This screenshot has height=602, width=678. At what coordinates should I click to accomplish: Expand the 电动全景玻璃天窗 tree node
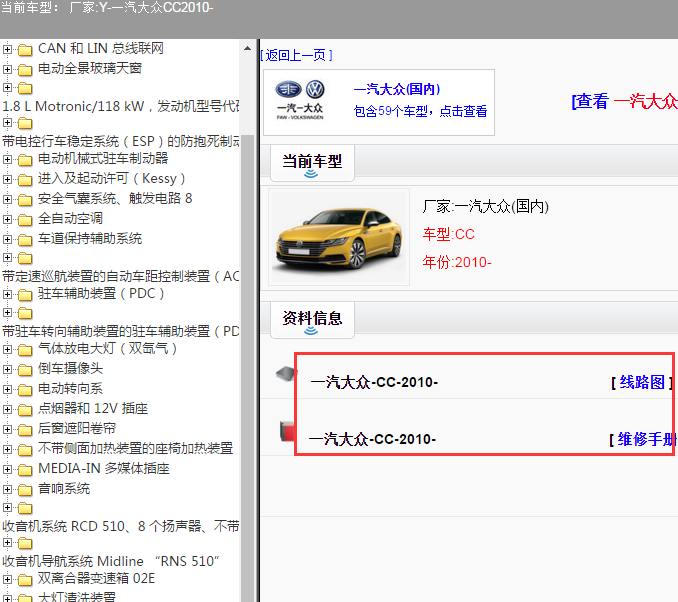pyautogui.click(x=7, y=69)
